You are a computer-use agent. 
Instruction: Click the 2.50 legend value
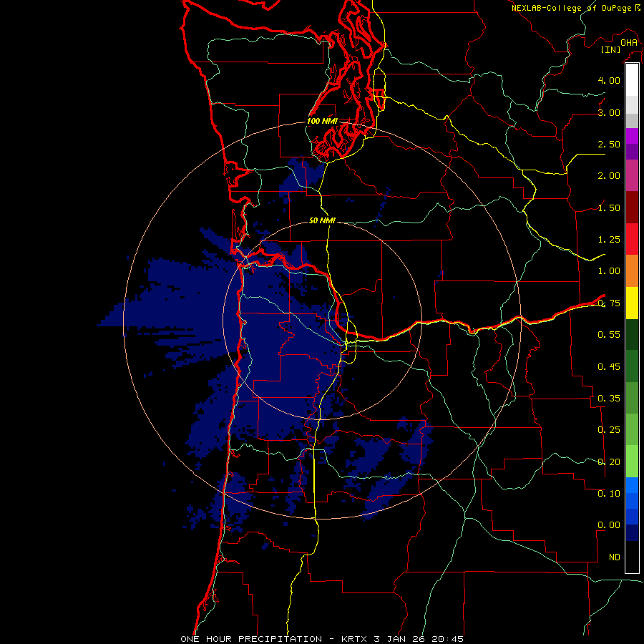pyautogui.click(x=609, y=144)
